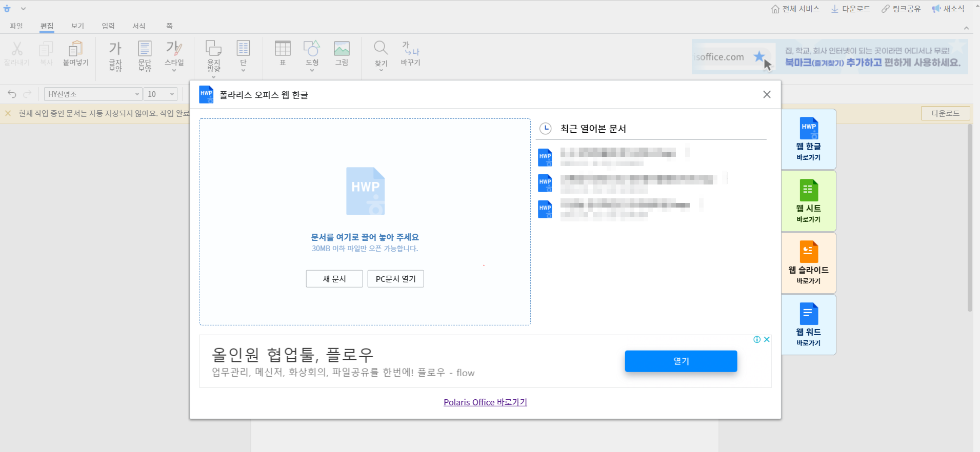This screenshot has height=452, width=980.
Task: Open Paragraph Shape (문단 모양) tool
Action: (x=145, y=56)
